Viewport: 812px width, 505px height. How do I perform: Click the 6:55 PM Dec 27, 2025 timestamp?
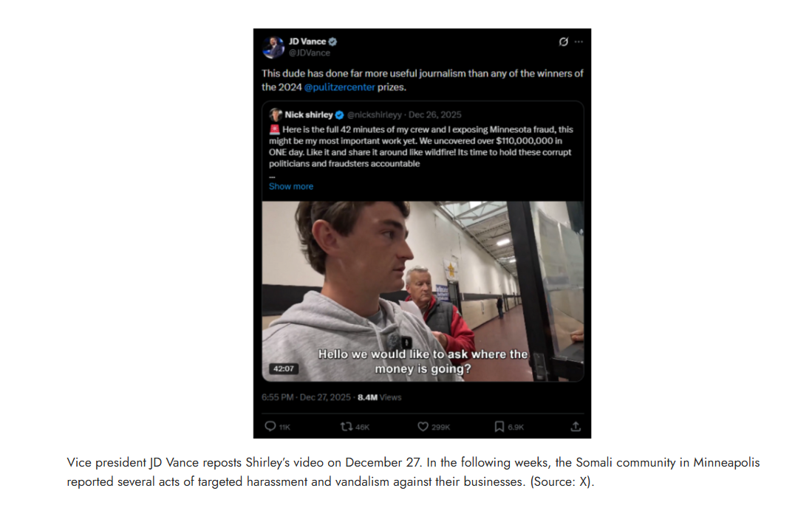[x=306, y=397]
